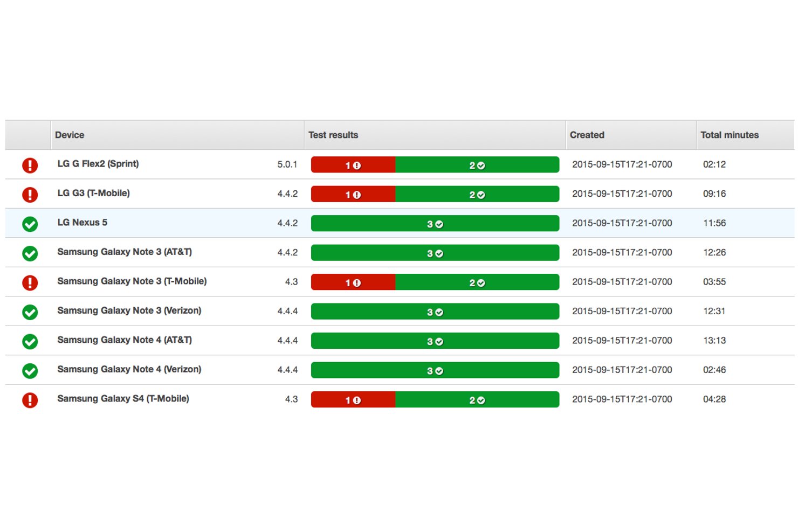Click passed status icon for Galaxy Note 4 (AT&T)
Screen dimensions: 798x532
[30, 341]
